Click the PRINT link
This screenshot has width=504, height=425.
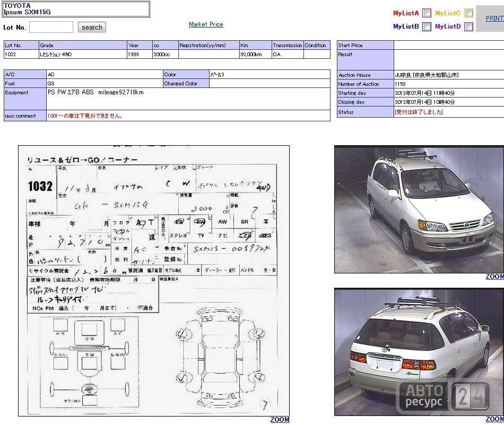tap(494, 19)
